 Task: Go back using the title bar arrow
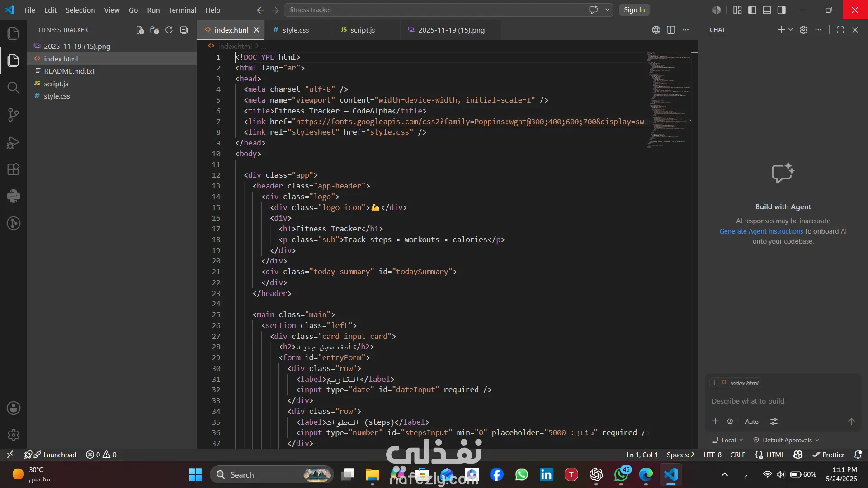[260, 10]
